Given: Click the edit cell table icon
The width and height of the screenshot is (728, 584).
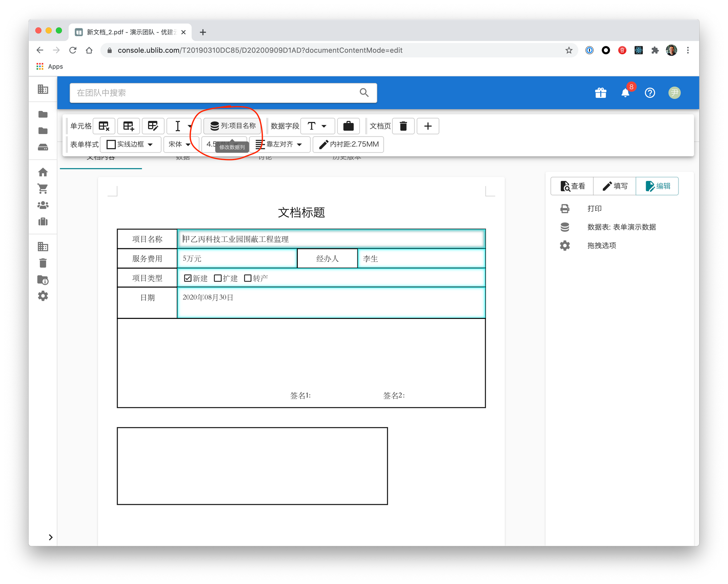Looking at the screenshot, I should pos(153,126).
